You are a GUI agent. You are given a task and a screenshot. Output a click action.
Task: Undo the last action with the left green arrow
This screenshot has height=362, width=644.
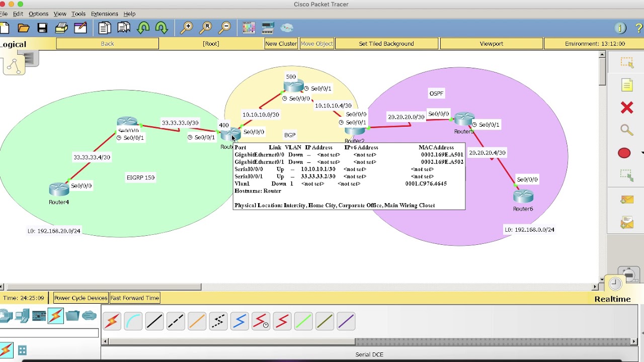(143, 28)
